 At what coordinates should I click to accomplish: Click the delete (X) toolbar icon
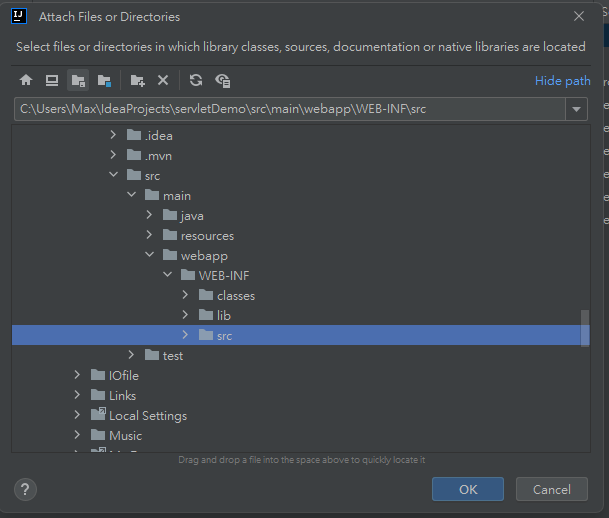tap(163, 80)
